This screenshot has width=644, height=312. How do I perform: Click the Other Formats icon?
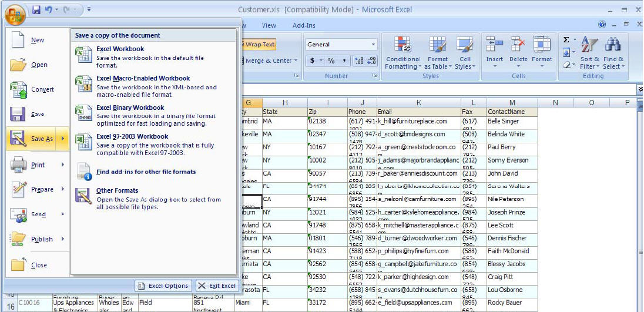(x=84, y=196)
